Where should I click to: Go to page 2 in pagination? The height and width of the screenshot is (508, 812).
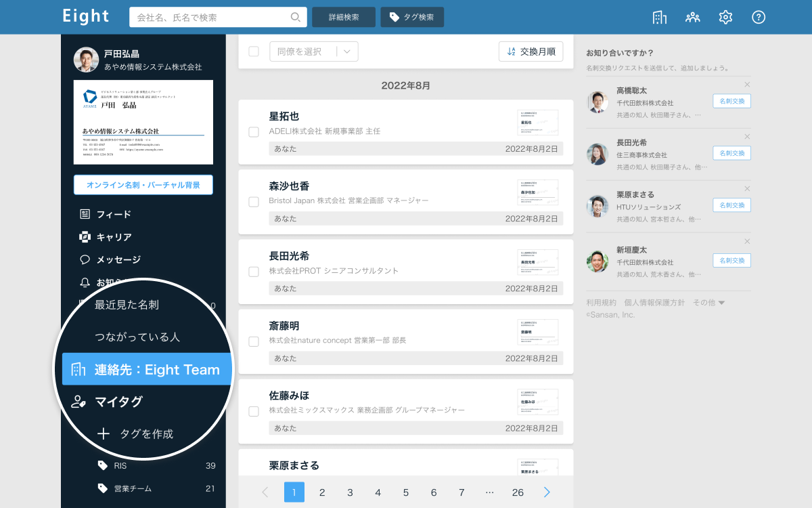tap(322, 492)
